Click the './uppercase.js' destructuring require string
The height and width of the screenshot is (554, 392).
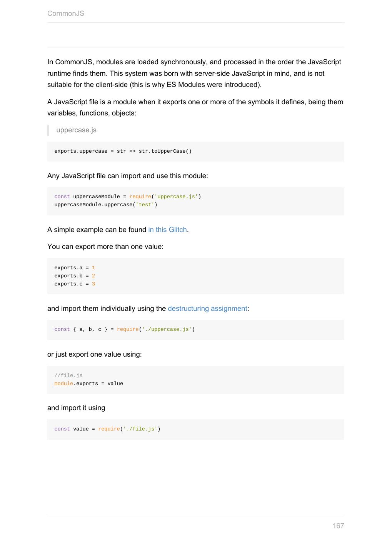pyautogui.click(x=167, y=329)
